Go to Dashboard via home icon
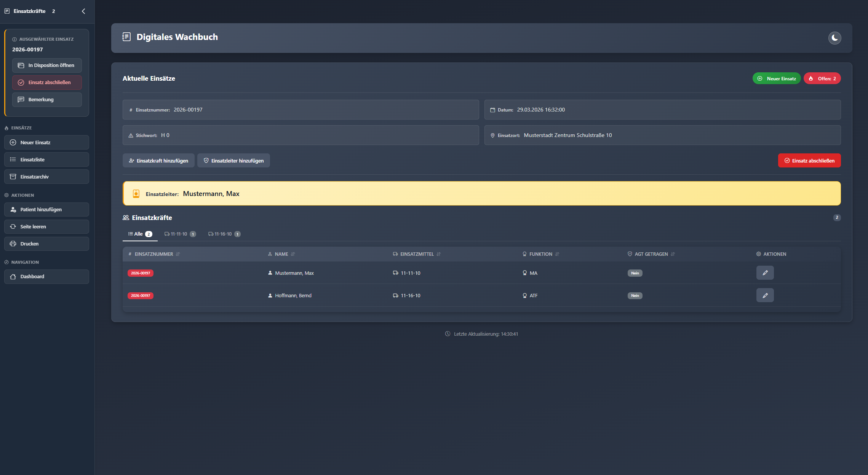868x475 pixels. pos(46,277)
